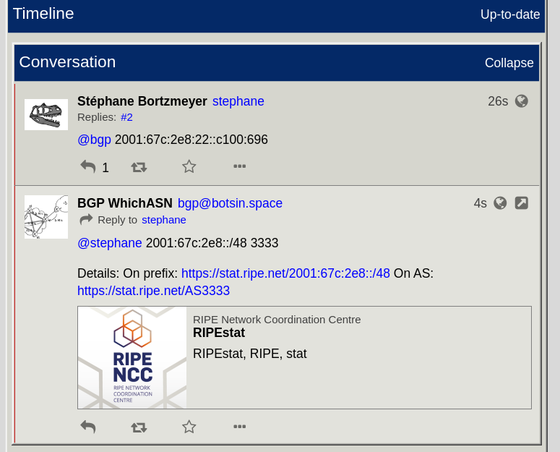Viewport: 560px width, 452px height.
Task: Click Stéphane Bortzmeyer's dinosaur skull avatar
Action: [x=46, y=115]
